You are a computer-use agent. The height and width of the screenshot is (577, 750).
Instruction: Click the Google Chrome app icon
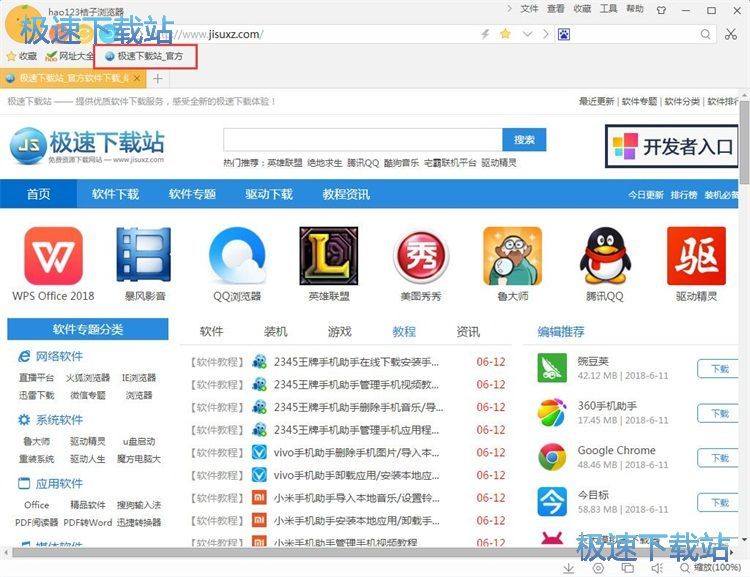coord(552,457)
